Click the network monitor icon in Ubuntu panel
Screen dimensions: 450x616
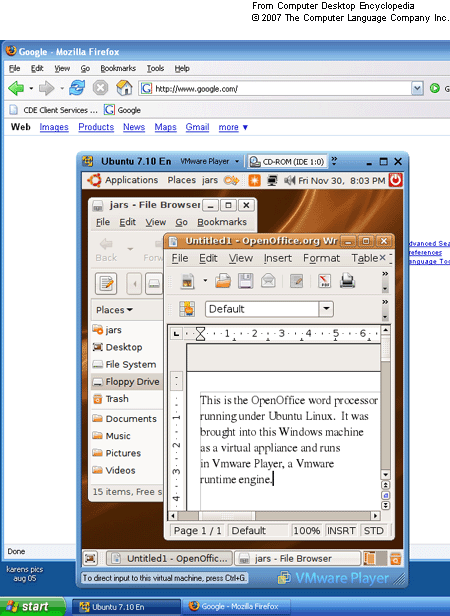[272, 181]
